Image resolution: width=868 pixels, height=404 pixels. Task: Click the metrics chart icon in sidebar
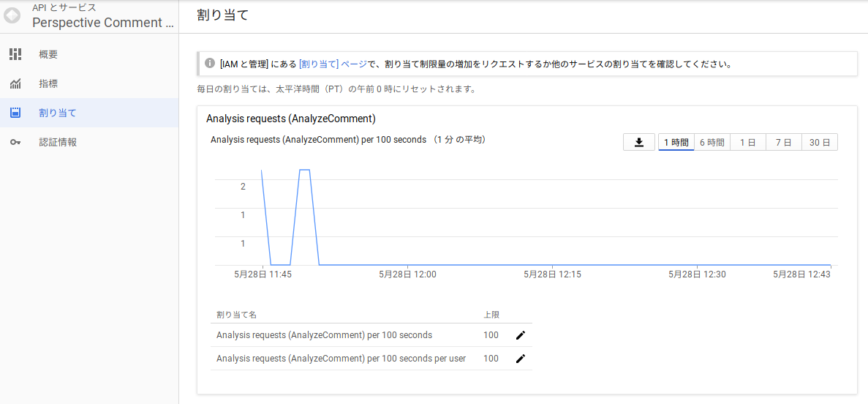click(15, 84)
